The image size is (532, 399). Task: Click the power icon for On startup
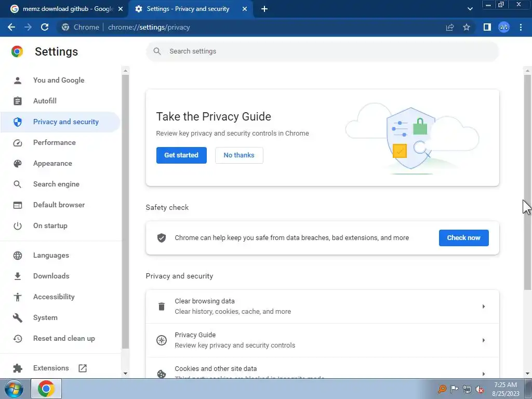point(18,226)
